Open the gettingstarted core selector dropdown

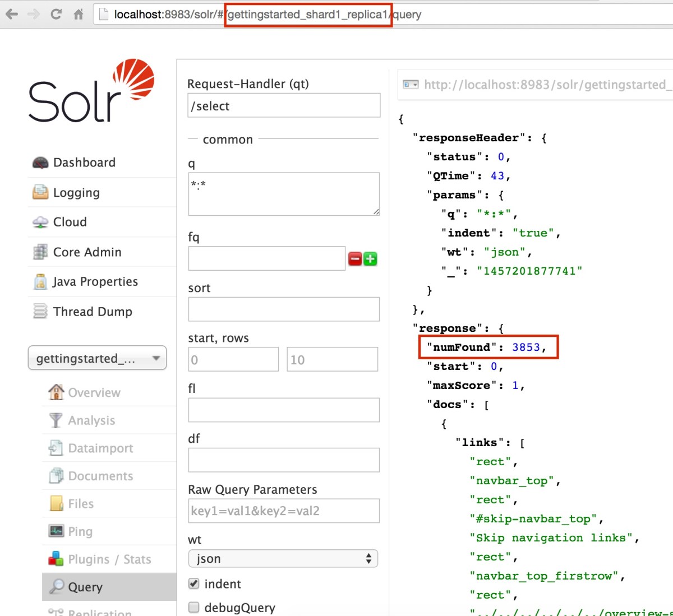[x=97, y=358]
